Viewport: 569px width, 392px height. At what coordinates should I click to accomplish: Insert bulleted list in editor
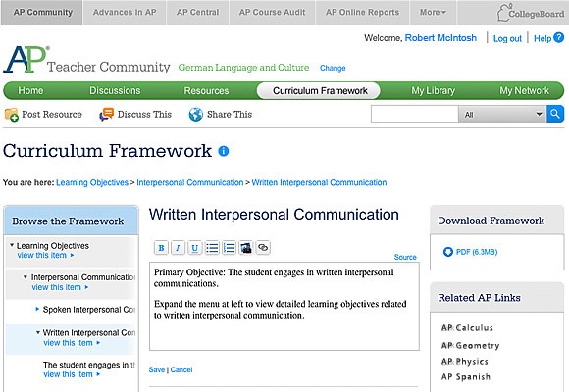tap(212, 248)
